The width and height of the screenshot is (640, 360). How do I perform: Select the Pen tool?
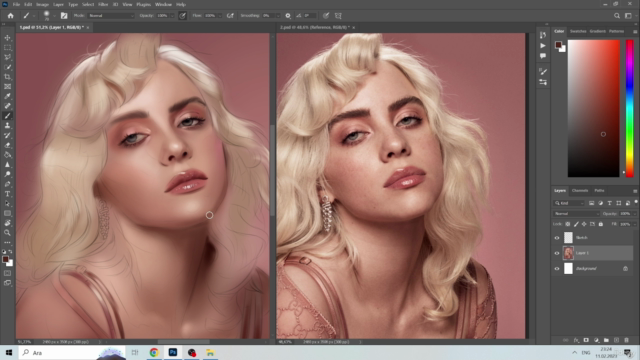(7, 184)
